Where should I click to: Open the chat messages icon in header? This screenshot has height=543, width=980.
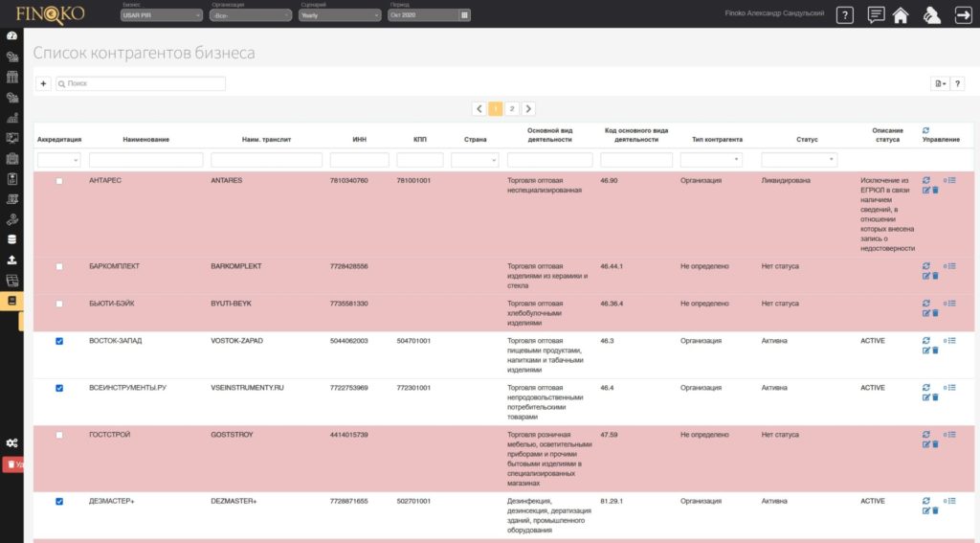pyautogui.click(x=875, y=14)
